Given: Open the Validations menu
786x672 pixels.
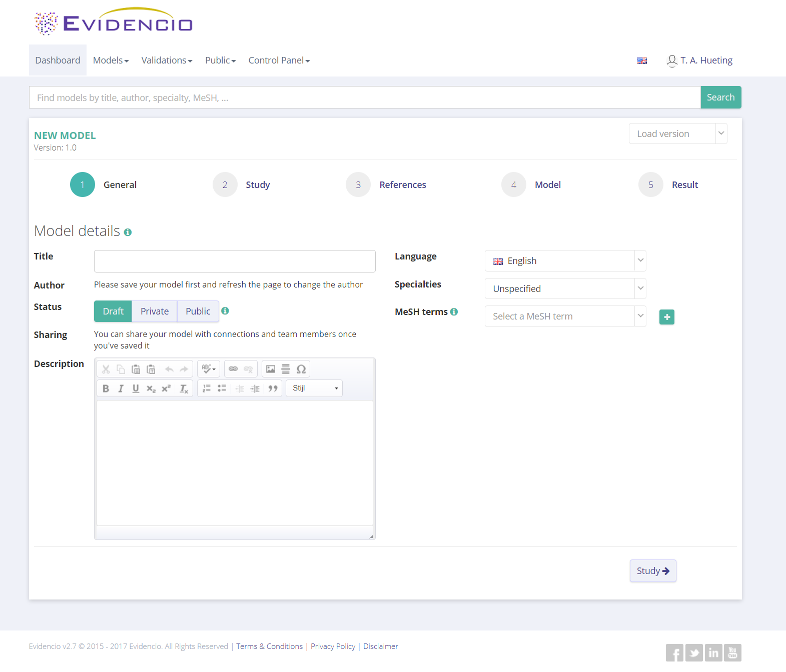Looking at the screenshot, I should click(167, 60).
